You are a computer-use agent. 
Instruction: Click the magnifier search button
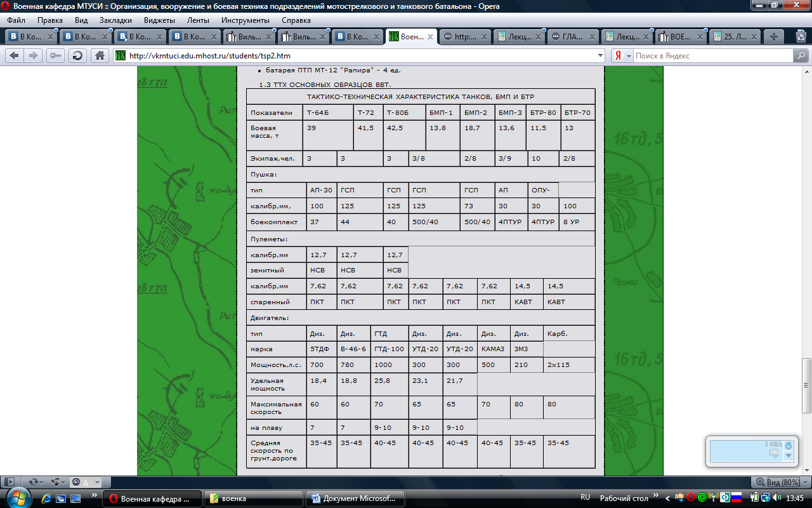tap(801, 56)
